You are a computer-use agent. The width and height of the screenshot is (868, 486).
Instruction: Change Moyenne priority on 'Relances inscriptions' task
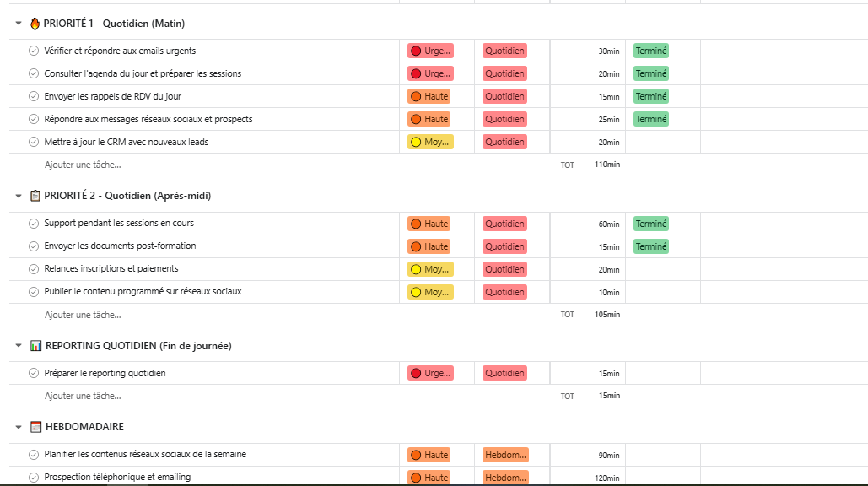coord(431,269)
